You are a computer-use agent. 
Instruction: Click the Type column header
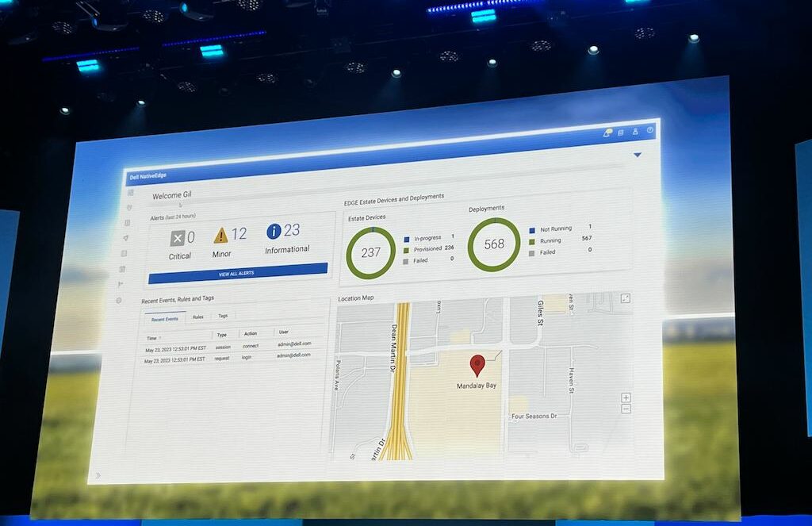(222, 335)
